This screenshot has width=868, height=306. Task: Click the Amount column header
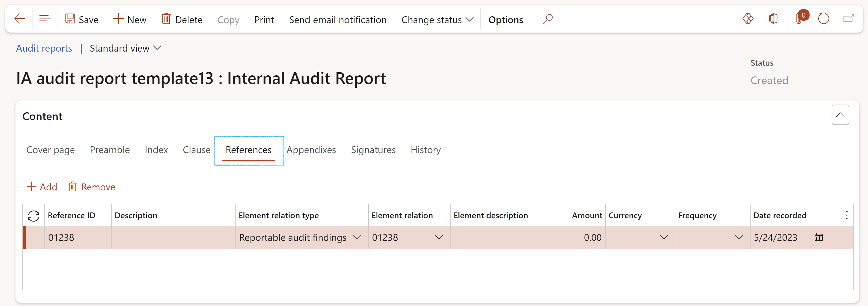(587, 215)
